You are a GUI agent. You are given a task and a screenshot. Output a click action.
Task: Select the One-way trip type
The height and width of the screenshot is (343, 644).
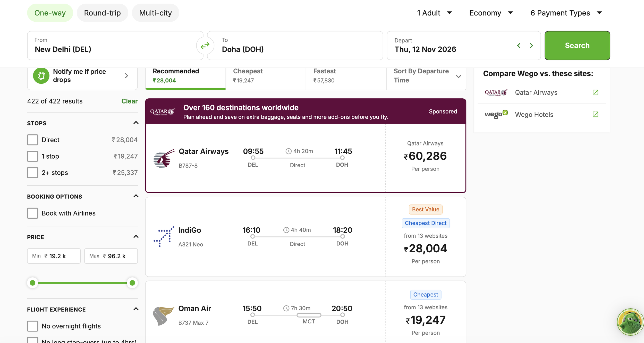50,13
